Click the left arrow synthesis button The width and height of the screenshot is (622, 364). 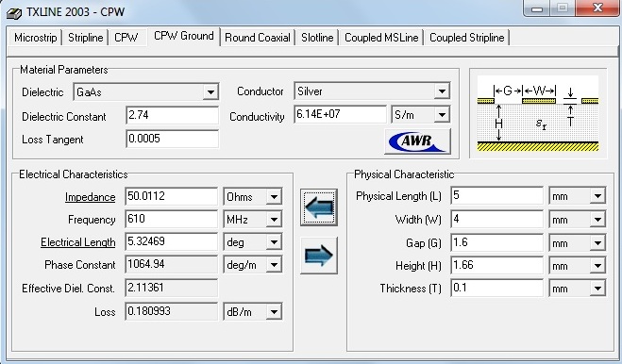pos(319,207)
